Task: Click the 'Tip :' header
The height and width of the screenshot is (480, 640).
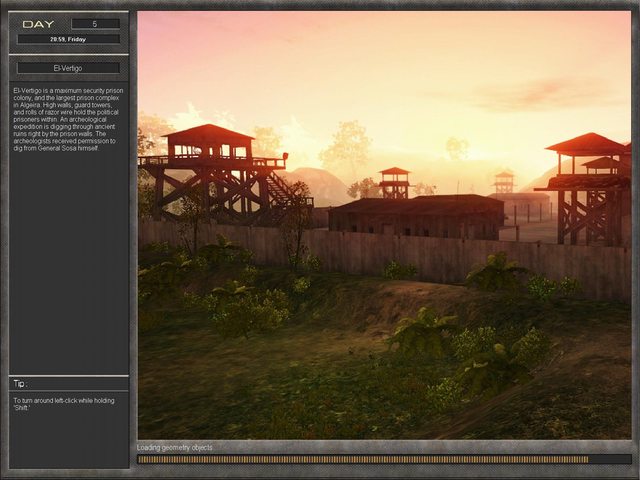Action: click(20, 384)
